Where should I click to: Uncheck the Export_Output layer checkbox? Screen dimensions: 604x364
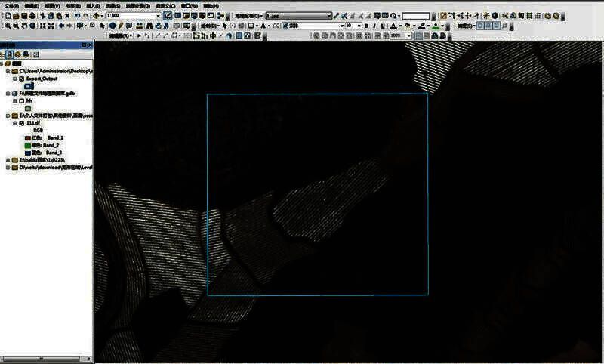[x=20, y=78]
